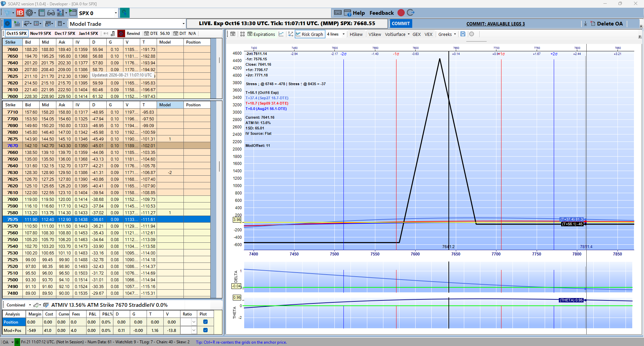The height and width of the screenshot is (346, 644).
Task: Open the SPX 0 symbol dropdown
Action: [x=116, y=13]
